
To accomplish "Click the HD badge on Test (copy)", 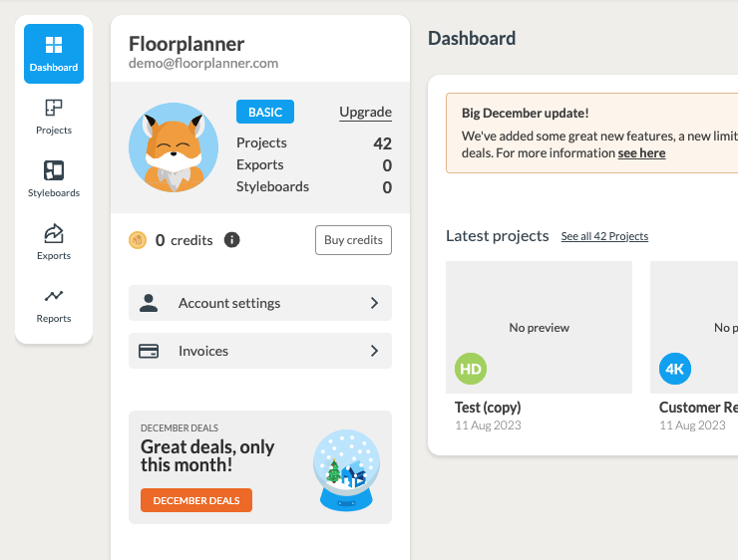I will tap(471, 369).
